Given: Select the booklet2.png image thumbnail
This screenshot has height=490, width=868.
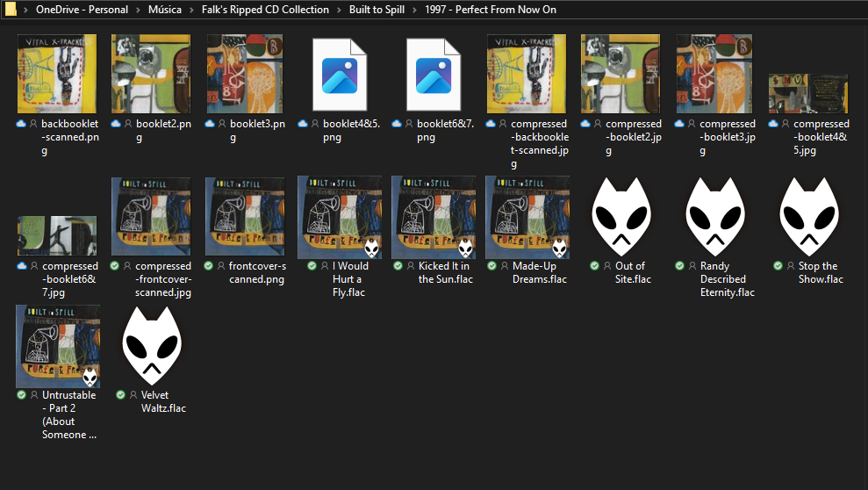Looking at the screenshot, I should pos(151,74).
